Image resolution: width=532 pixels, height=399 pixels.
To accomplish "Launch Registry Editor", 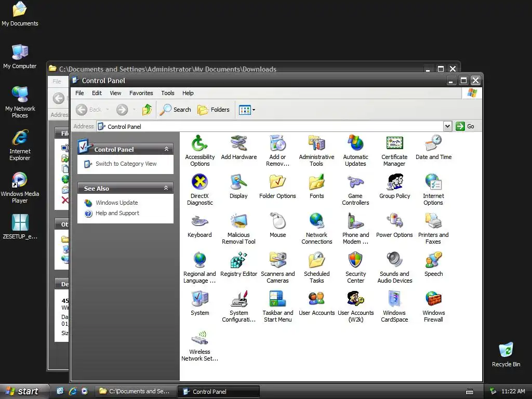I will click(x=238, y=264).
